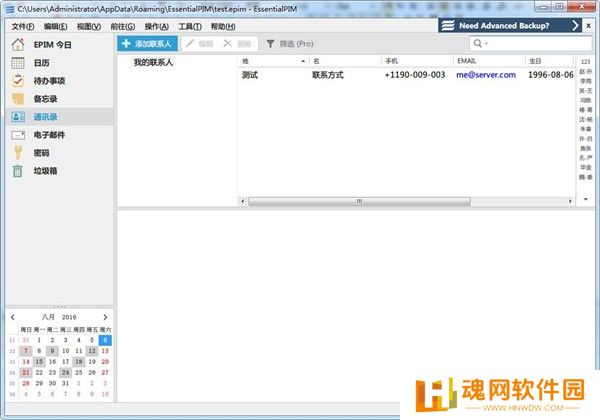The image size is (600, 420).
Task: Click the 生日 column header
Action: pyautogui.click(x=549, y=61)
